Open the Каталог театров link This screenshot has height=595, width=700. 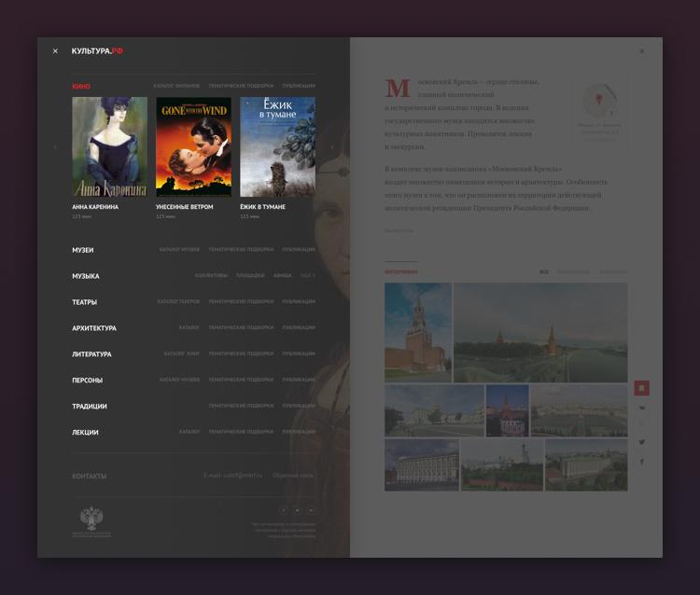click(178, 302)
